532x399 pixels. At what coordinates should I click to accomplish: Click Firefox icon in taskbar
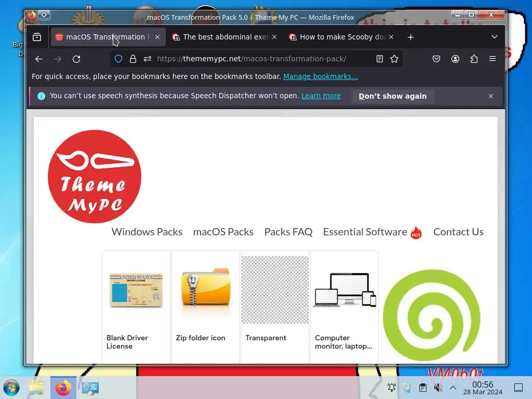(x=63, y=388)
